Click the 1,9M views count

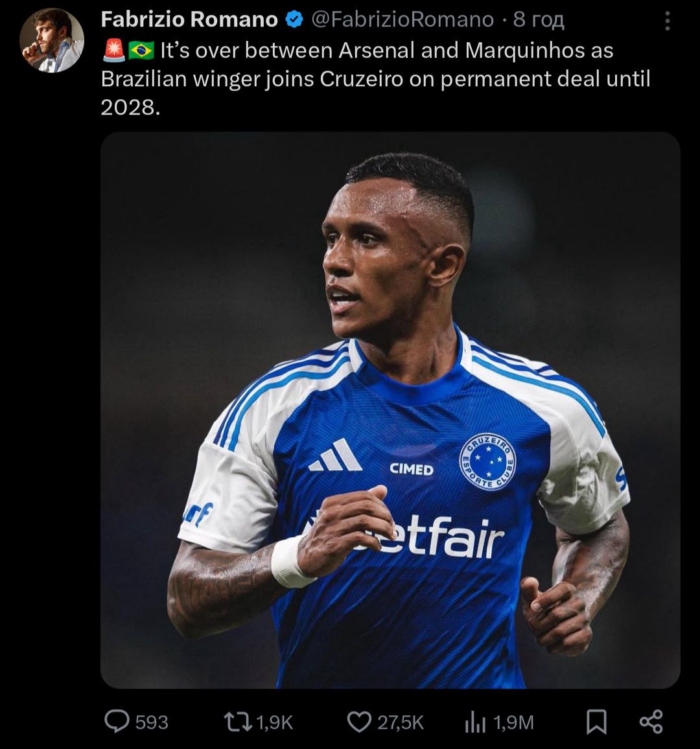513,722
